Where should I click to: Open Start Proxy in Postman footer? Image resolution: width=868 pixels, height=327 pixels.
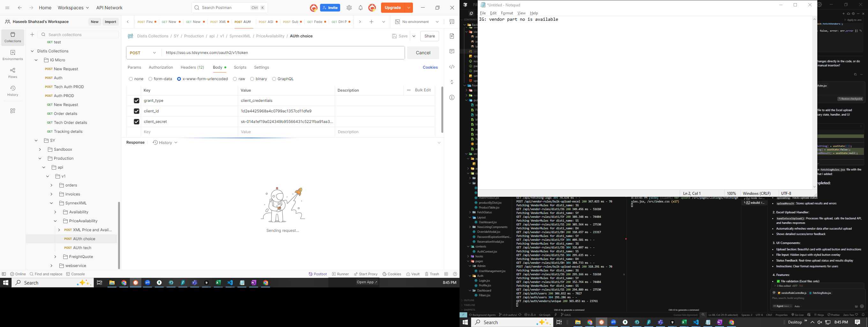point(366,274)
